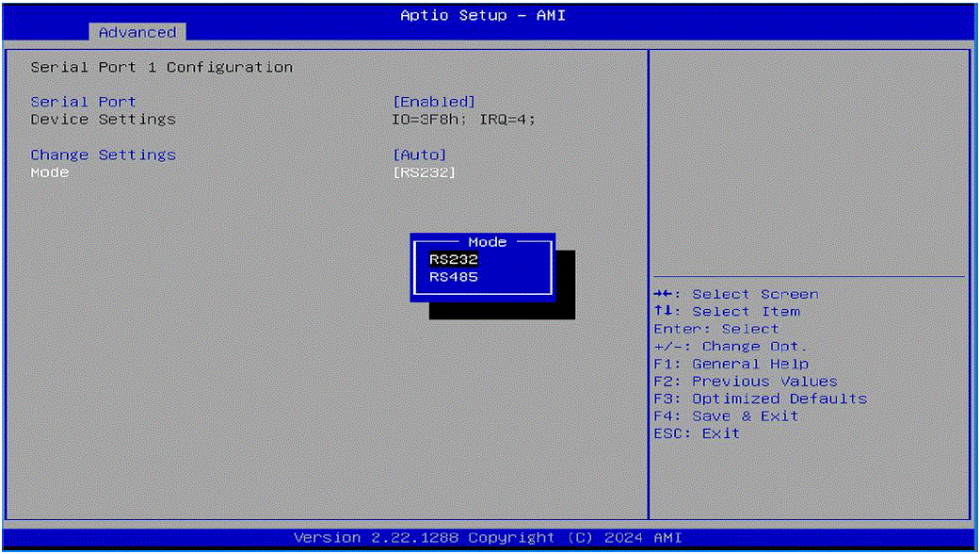Click the F4: Save & Exit hint
The image size is (980, 554).
726,415
